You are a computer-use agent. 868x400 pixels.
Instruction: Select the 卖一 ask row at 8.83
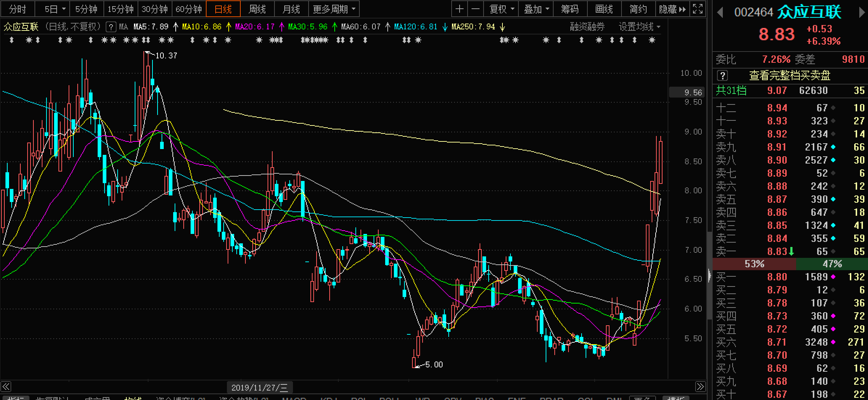790,251
